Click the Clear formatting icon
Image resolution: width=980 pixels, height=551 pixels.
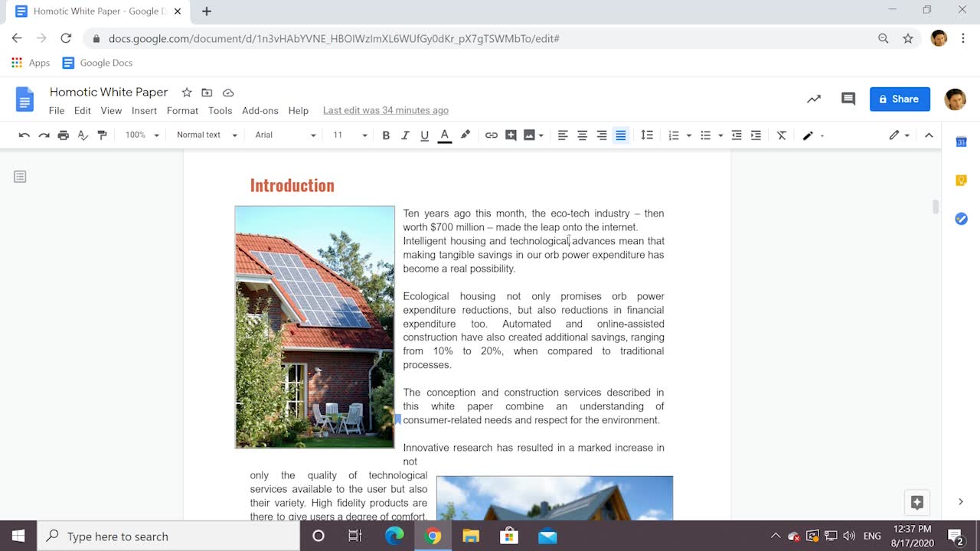coord(782,135)
